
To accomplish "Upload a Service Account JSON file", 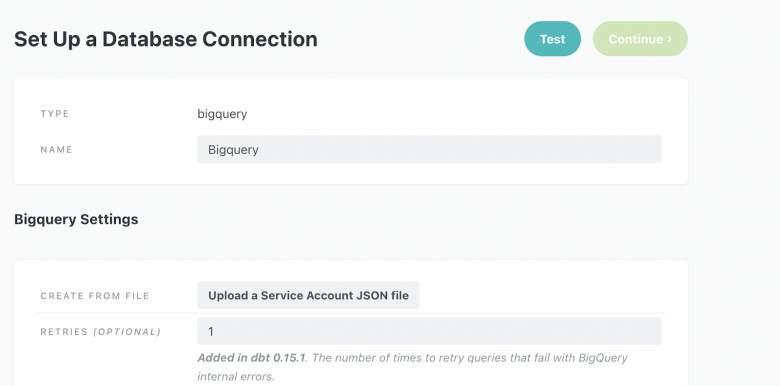I will [308, 295].
